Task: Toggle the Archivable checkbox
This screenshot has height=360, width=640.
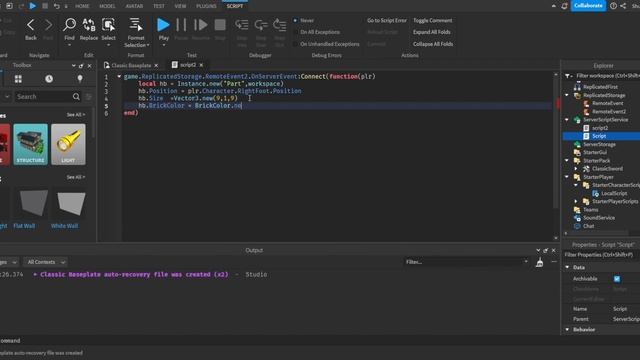Action: [x=617, y=279]
